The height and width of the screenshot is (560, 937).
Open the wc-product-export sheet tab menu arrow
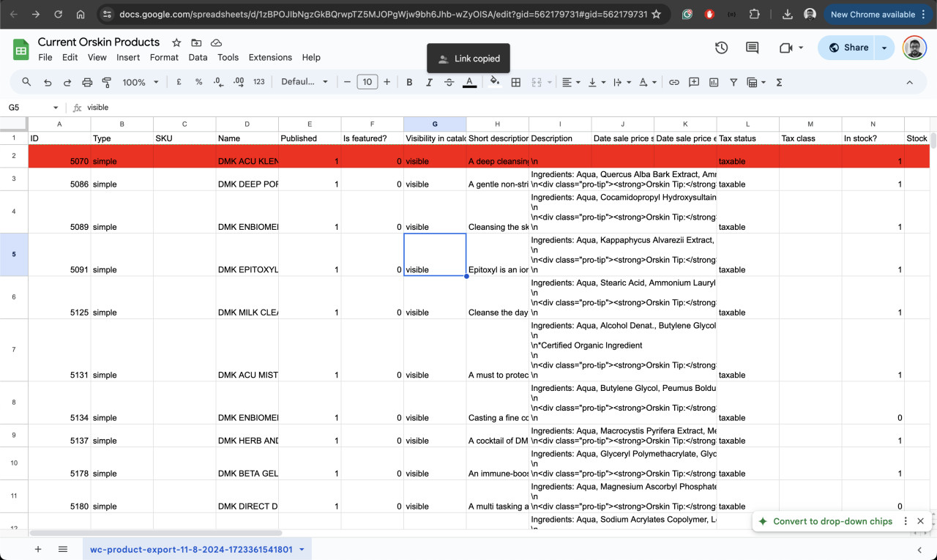[302, 550]
